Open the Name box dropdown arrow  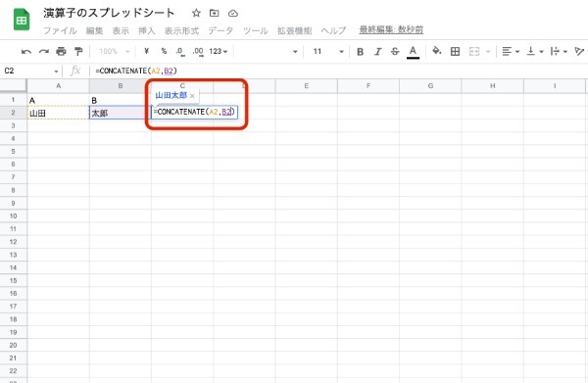(56, 72)
